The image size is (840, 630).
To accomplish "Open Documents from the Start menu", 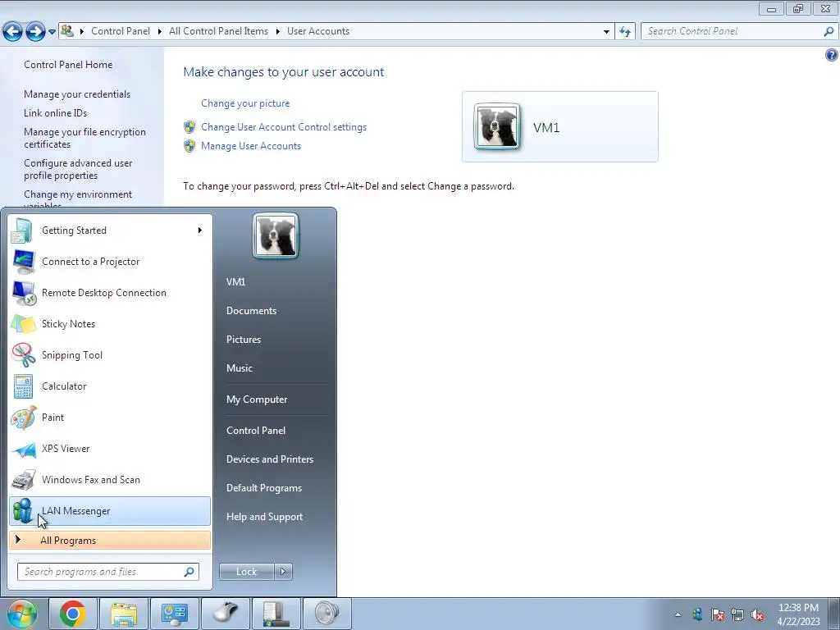I will 251,311.
